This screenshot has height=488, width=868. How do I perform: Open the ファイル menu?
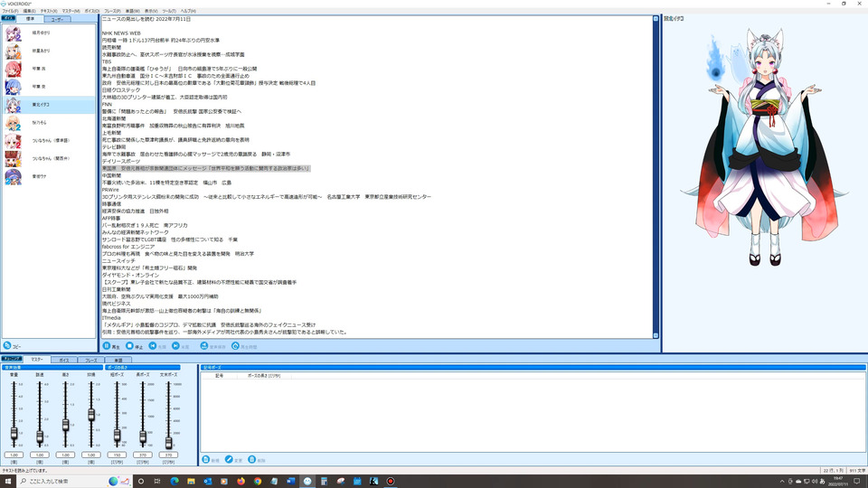[x=10, y=11]
